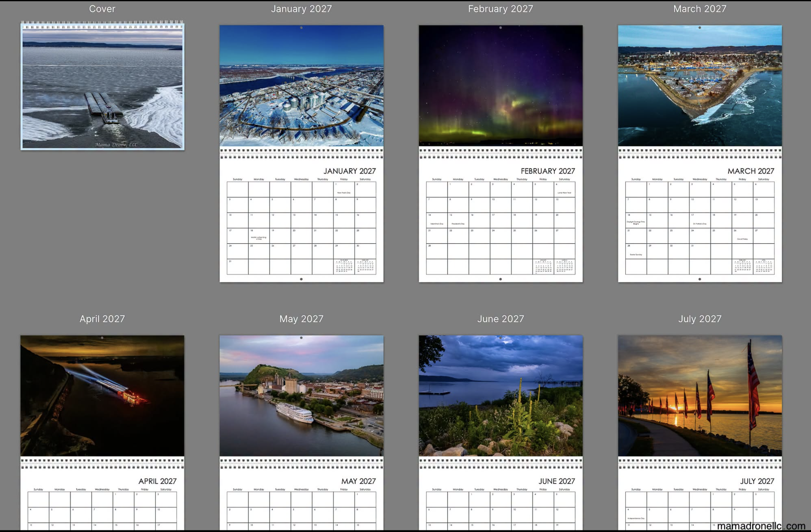Open the Cover page thumbnail
Screen dimensions: 811x532
click(102, 85)
